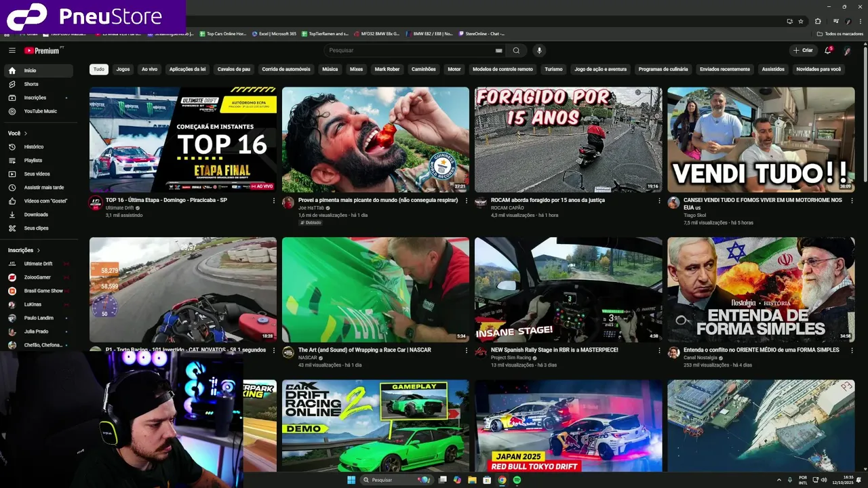Open Todos os marcadores bookmarks folder
Viewport: 868px width, 488px height.
pyautogui.click(x=840, y=34)
